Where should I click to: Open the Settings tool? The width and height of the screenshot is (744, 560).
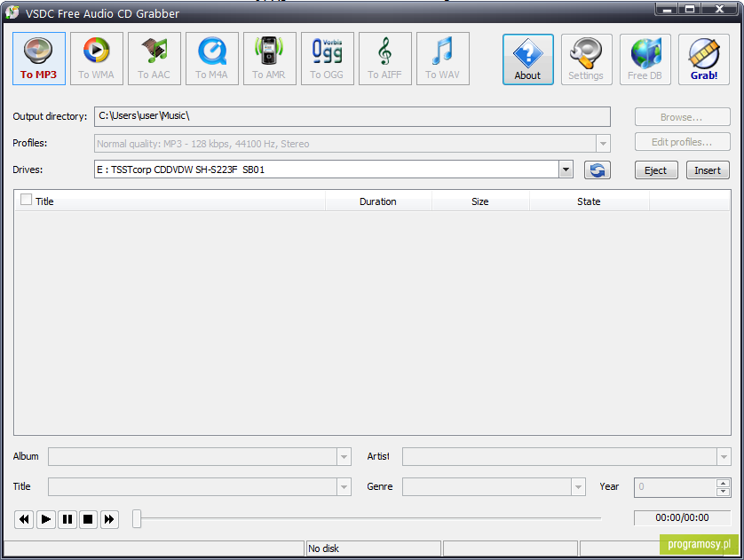click(x=587, y=59)
